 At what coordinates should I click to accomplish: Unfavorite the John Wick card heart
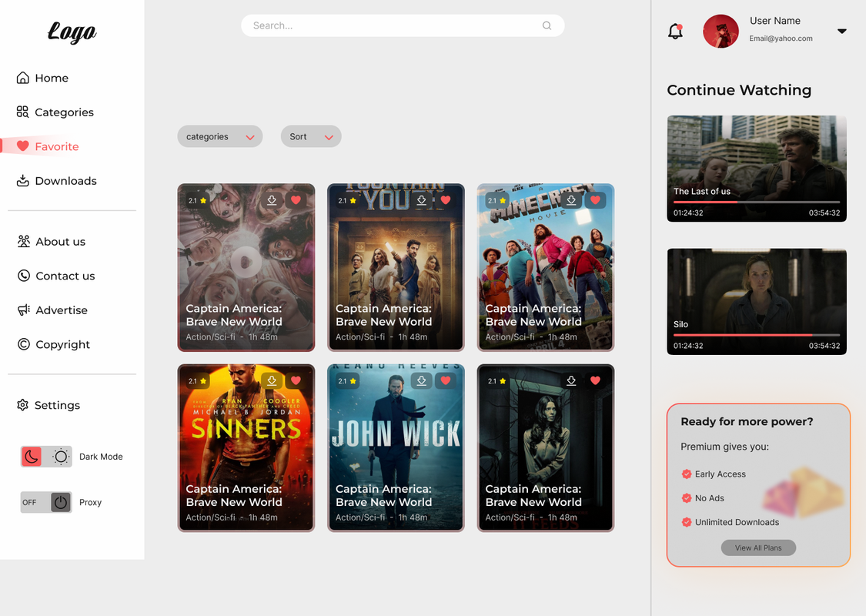tap(445, 380)
